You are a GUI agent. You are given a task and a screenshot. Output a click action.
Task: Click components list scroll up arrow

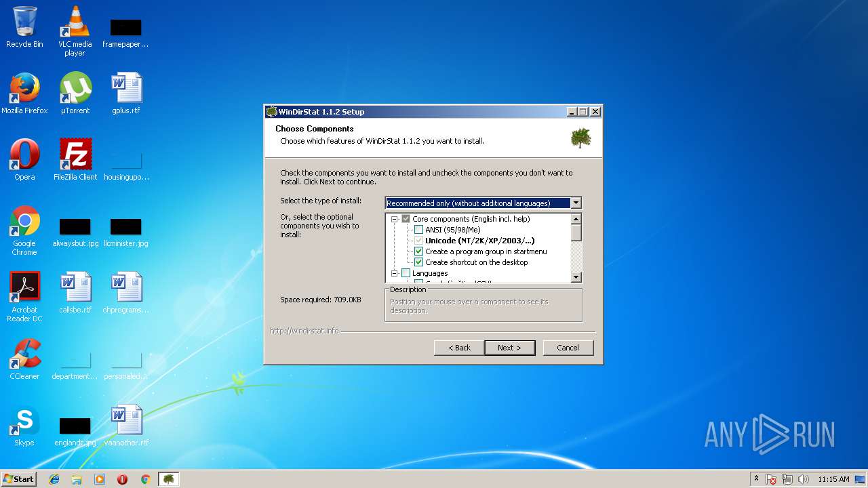coord(576,219)
